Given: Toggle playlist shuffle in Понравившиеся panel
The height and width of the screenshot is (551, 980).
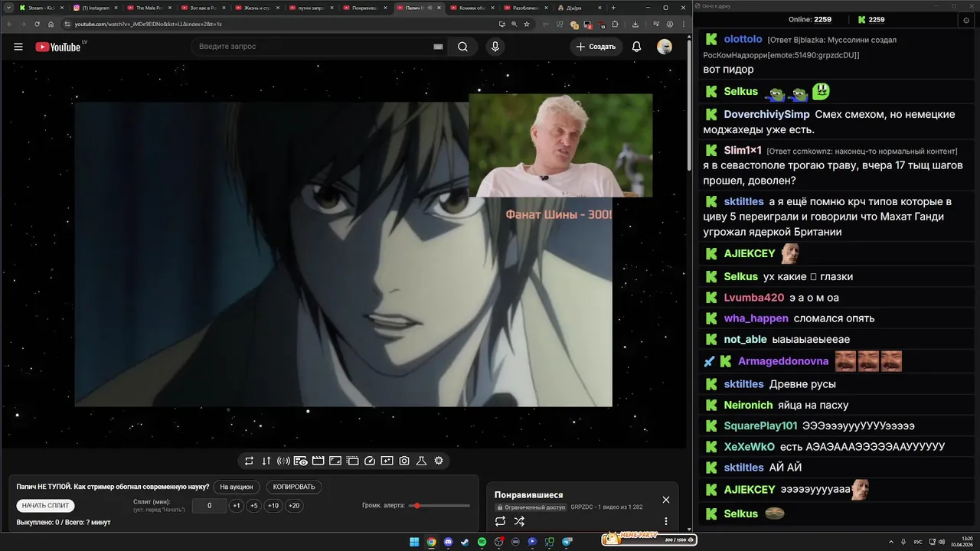Looking at the screenshot, I should pyautogui.click(x=519, y=521).
